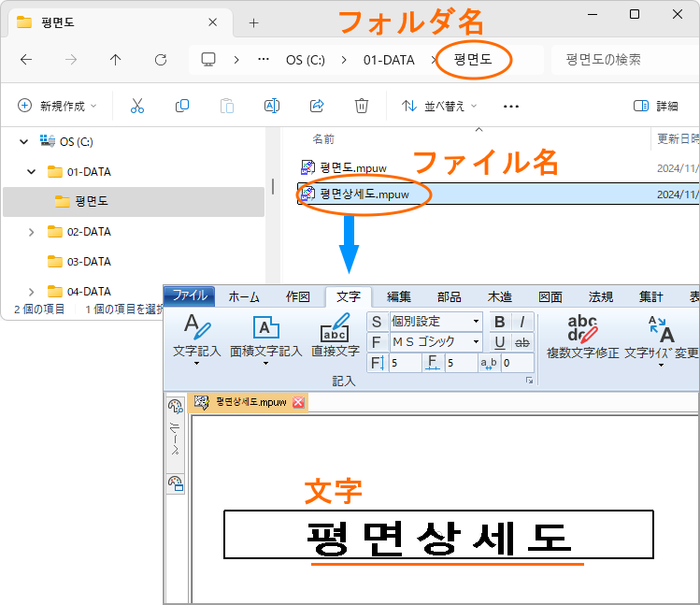
Task: Click the character spacing ab icon
Action: (489, 363)
